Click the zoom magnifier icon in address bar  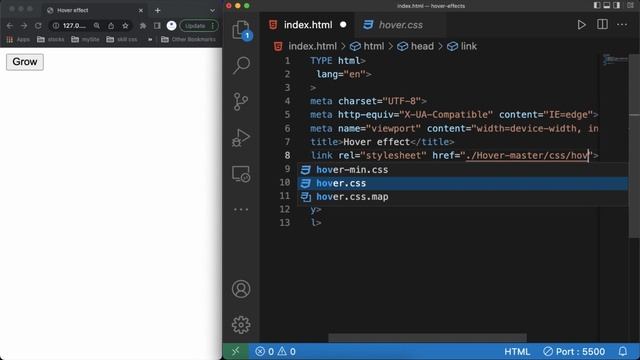pyautogui.click(x=97, y=26)
